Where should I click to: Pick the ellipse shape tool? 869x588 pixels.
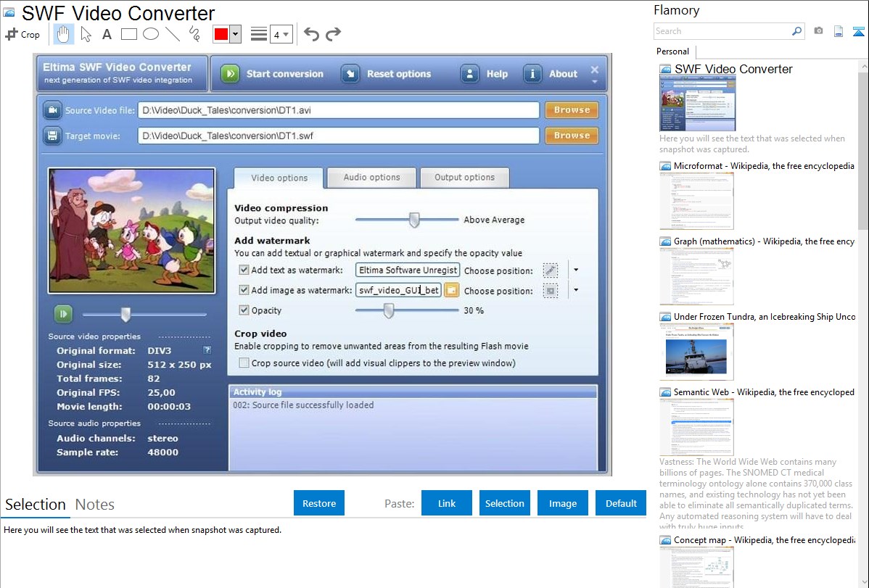tap(151, 34)
